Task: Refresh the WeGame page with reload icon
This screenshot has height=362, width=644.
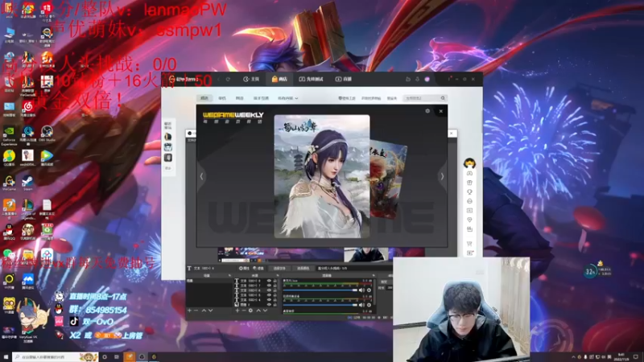Action: [x=228, y=79]
